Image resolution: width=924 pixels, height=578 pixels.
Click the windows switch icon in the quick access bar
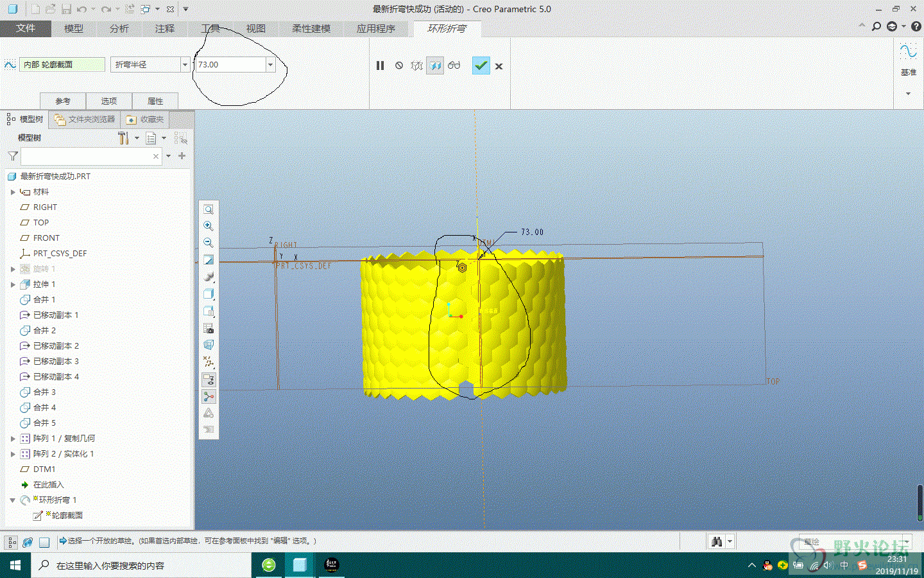tap(146, 9)
